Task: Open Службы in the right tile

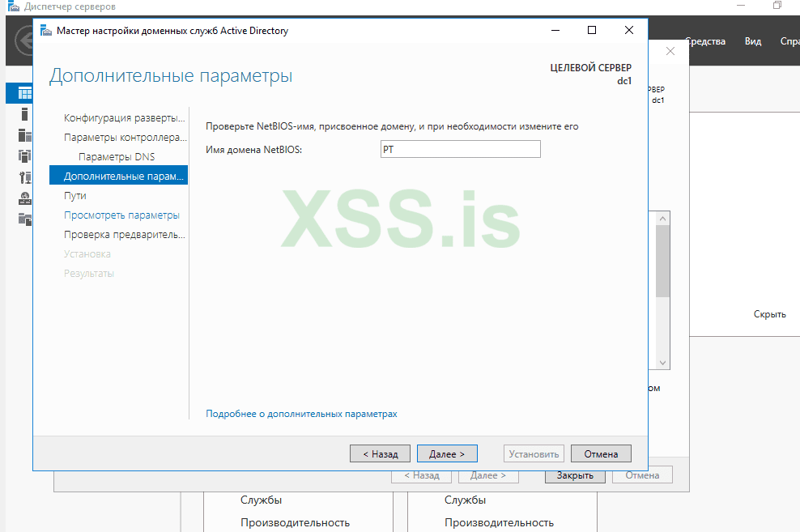Action: coord(465,500)
